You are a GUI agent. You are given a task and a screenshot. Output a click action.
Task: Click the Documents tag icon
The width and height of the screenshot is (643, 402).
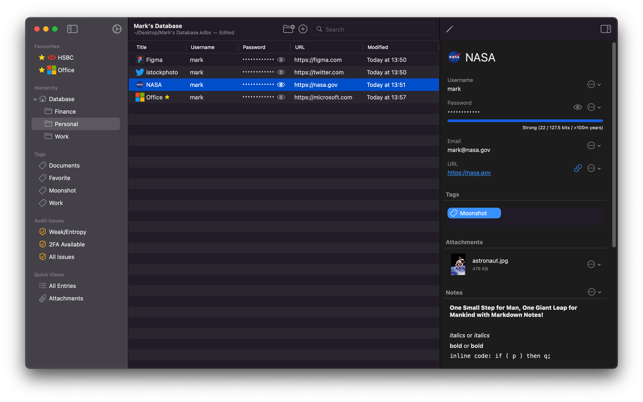point(43,165)
